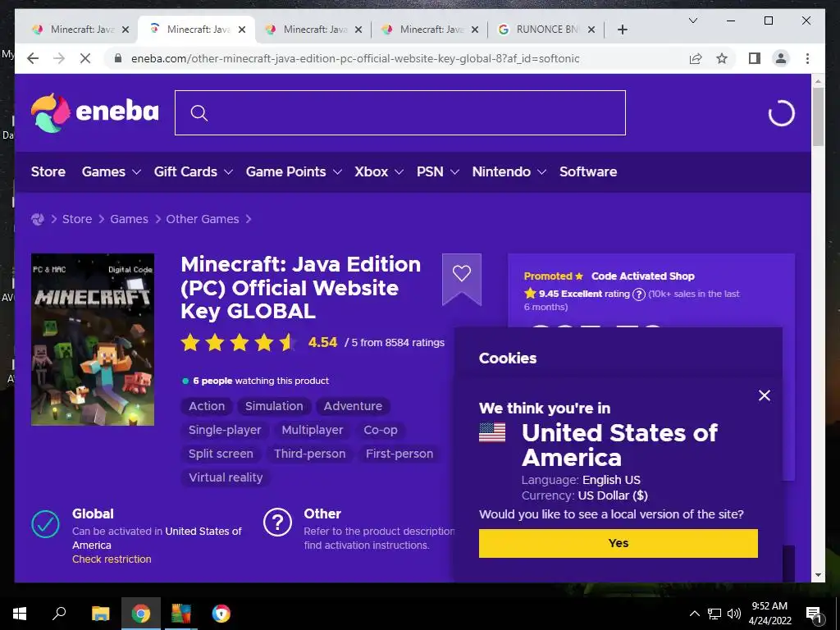Click the volume speaker tray icon
Screen dimensions: 840x630
734,614
